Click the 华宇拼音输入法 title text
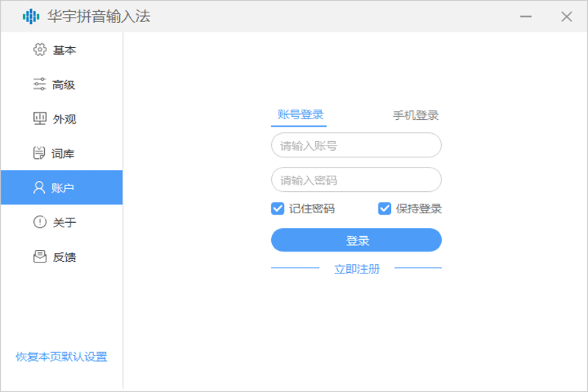 tap(98, 16)
